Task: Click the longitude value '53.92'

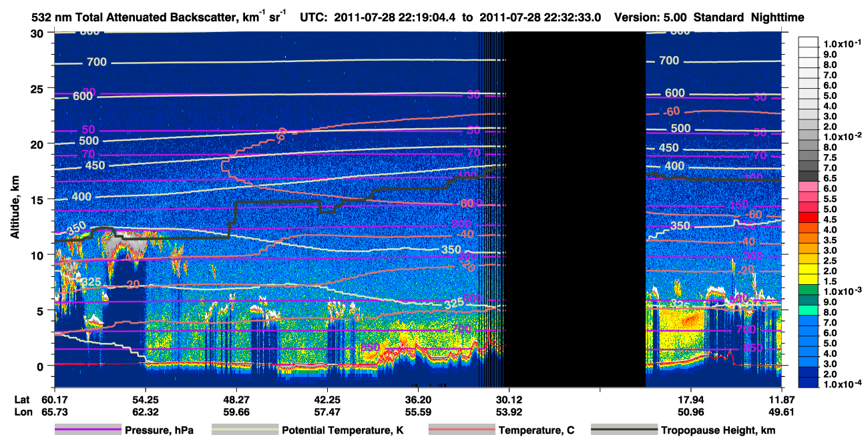Action: pyautogui.click(x=508, y=412)
